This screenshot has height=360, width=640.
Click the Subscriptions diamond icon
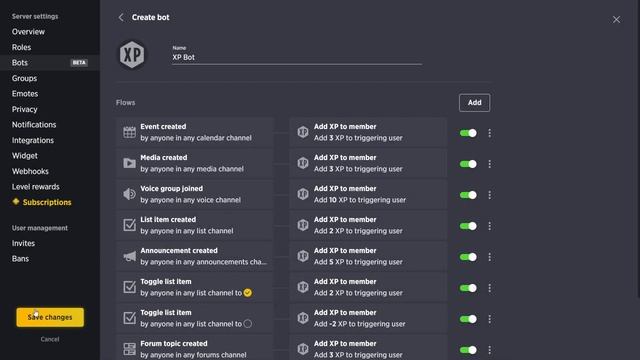16,202
